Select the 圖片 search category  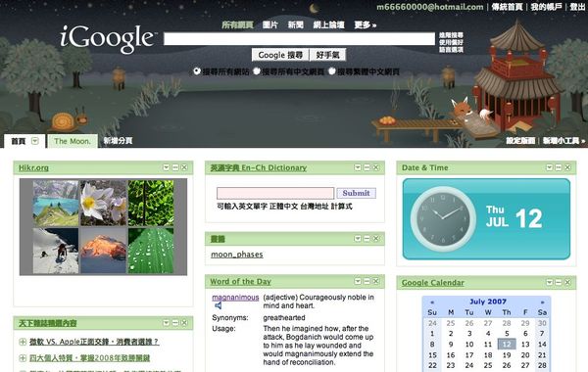(270, 25)
